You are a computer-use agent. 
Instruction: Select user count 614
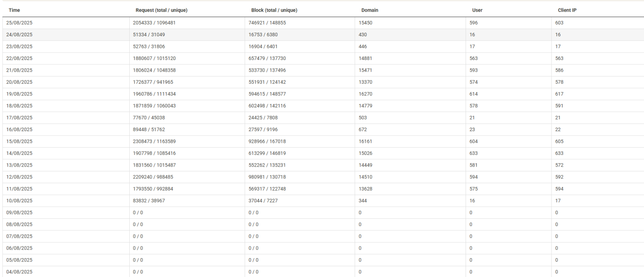click(474, 94)
